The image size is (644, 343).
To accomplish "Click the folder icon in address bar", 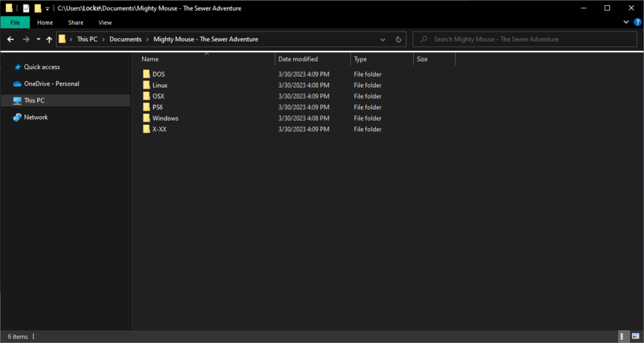I will point(62,40).
